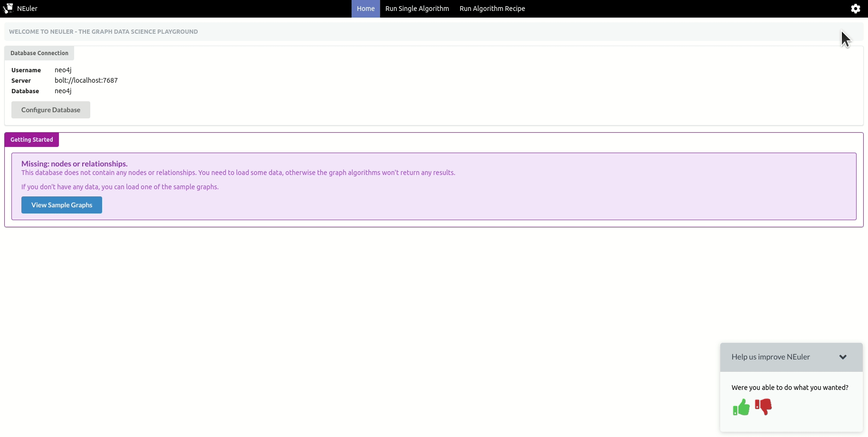Click the Configure Database button
Screen dimensions: 868x437
[x=51, y=110]
